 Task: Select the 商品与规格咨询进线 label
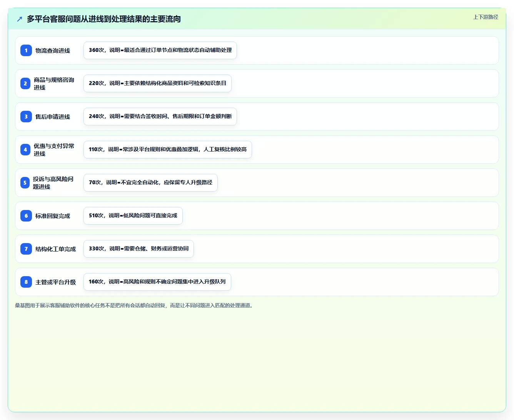[x=54, y=83]
